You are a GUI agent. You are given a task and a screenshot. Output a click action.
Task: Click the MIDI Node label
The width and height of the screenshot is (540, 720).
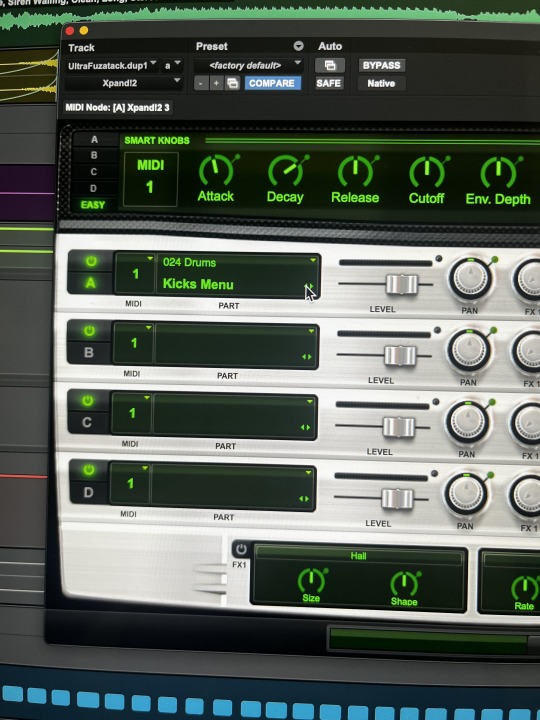117,107
